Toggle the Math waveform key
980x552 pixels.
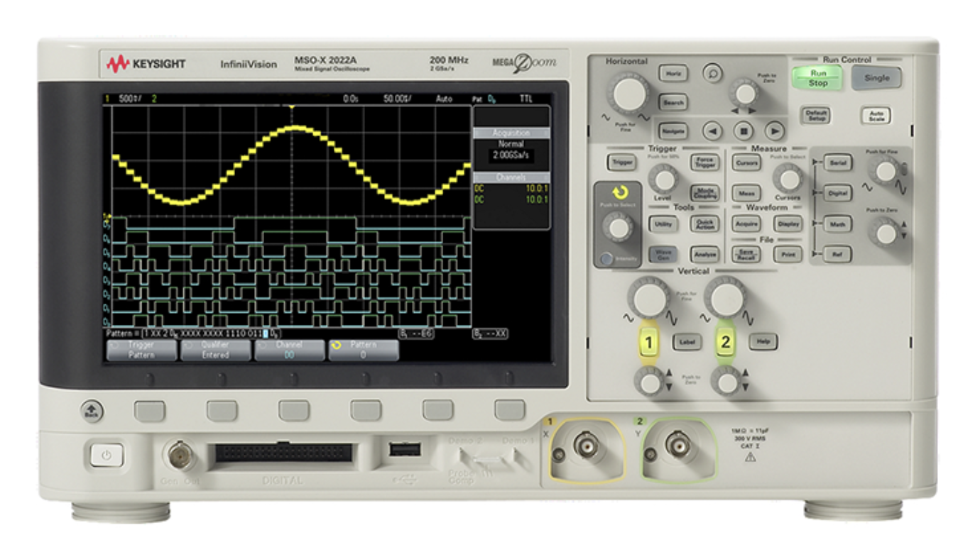coord(838,224)
